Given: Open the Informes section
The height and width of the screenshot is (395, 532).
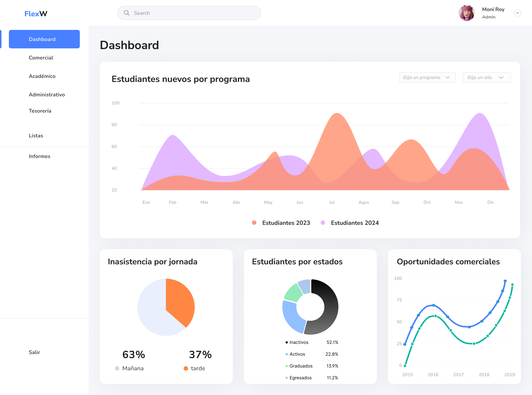Looking at the screenshot, I should (x=40, y=156).
